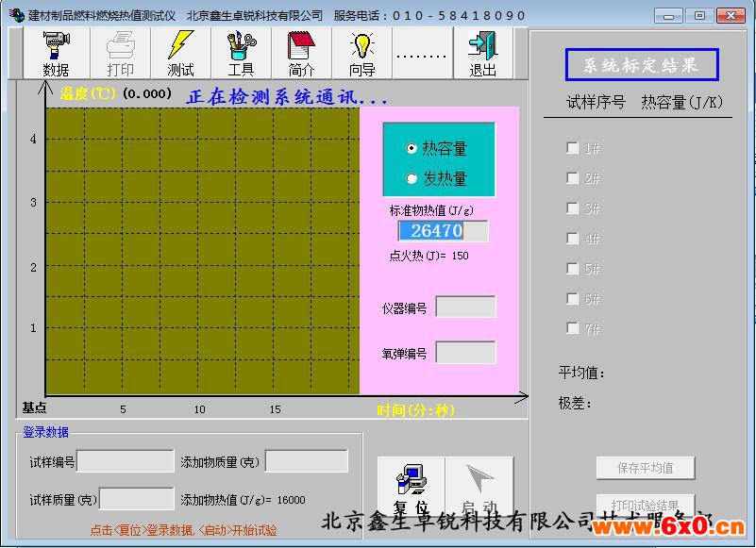This screenshot has height=548, width=756.
Task: Open the 测试 (Test) lightning icon
Action: coord(180,53)
